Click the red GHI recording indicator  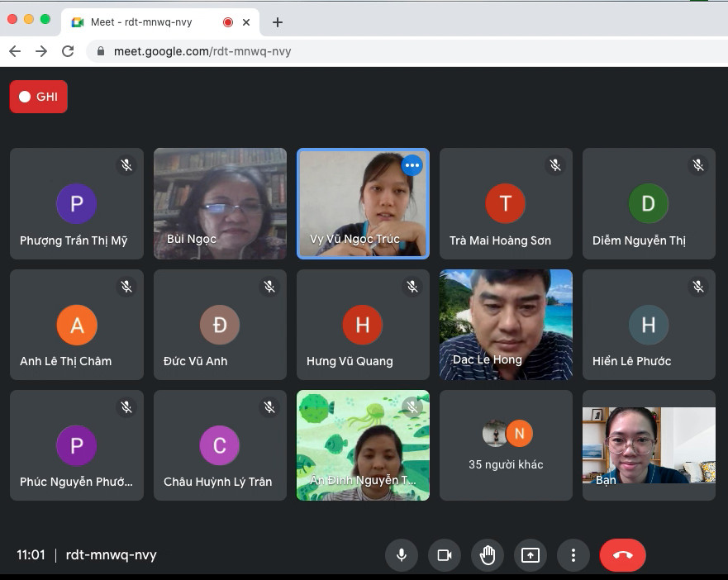(x=39, y=97)
